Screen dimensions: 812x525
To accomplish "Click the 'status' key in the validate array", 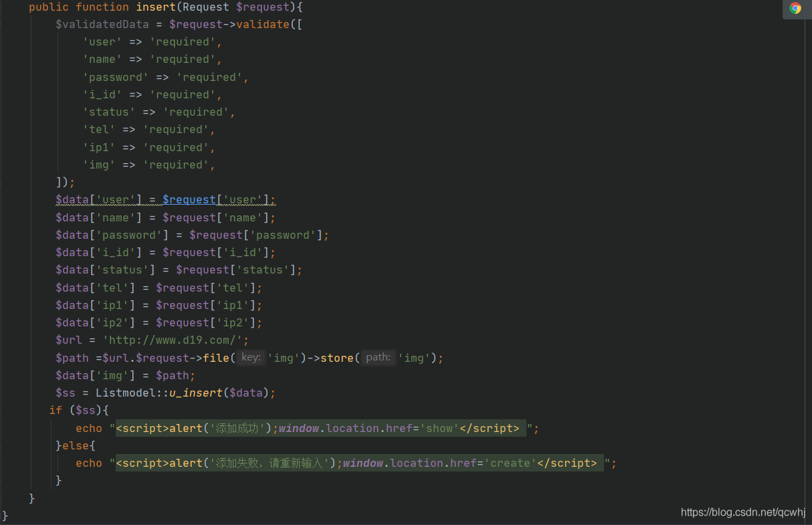I will pyautogui.click(x=109, y=112).
